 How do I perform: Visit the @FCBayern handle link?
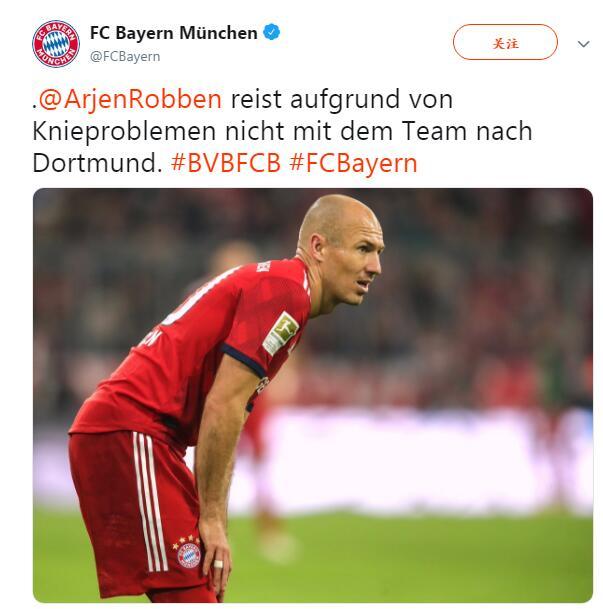[x=125, y=57]
